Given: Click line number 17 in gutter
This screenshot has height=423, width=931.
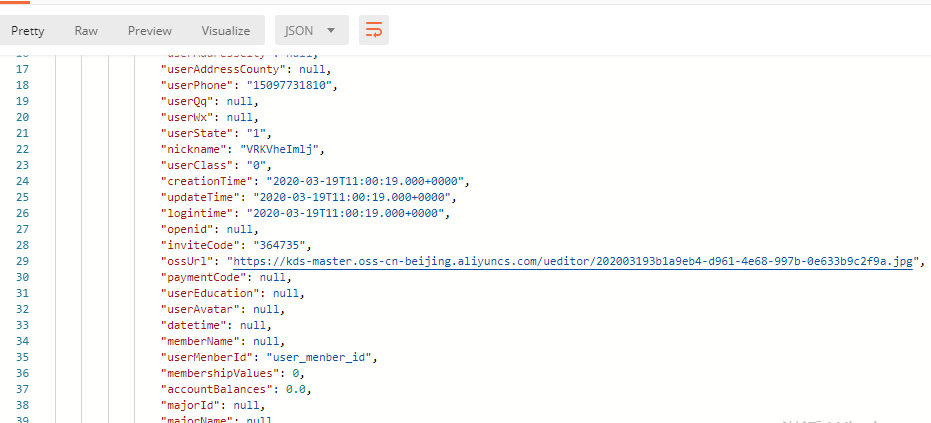Looking at the screenshot, I should click(22, 69).
